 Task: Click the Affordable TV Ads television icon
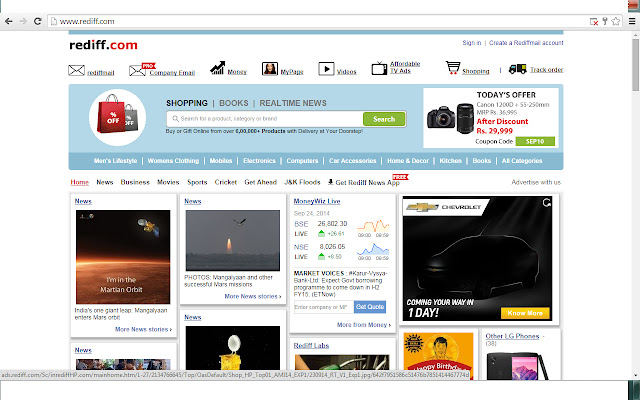[x=379, y=68]
